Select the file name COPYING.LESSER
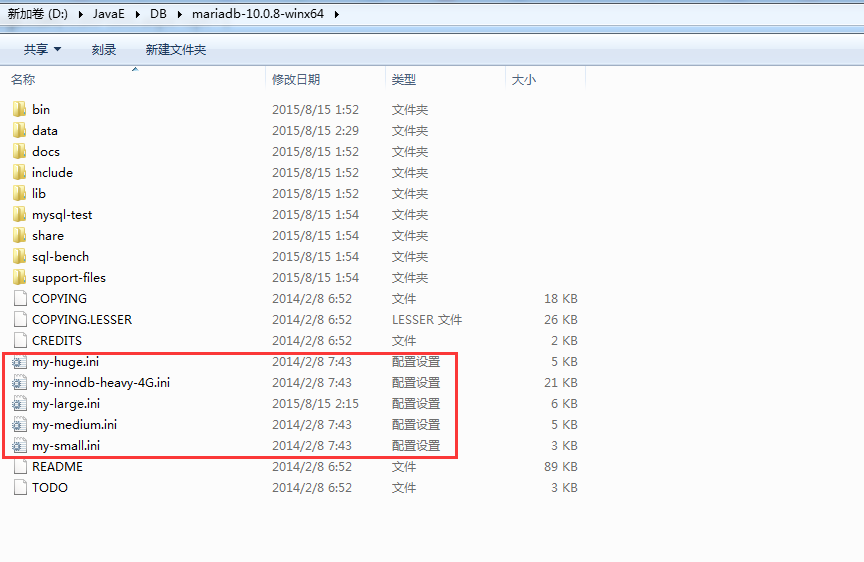The height and width of the screenshot is (562, 864). 82,320
